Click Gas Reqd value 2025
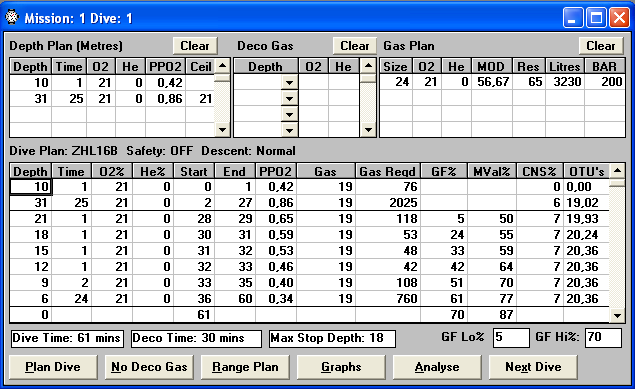 click(388, 202)
